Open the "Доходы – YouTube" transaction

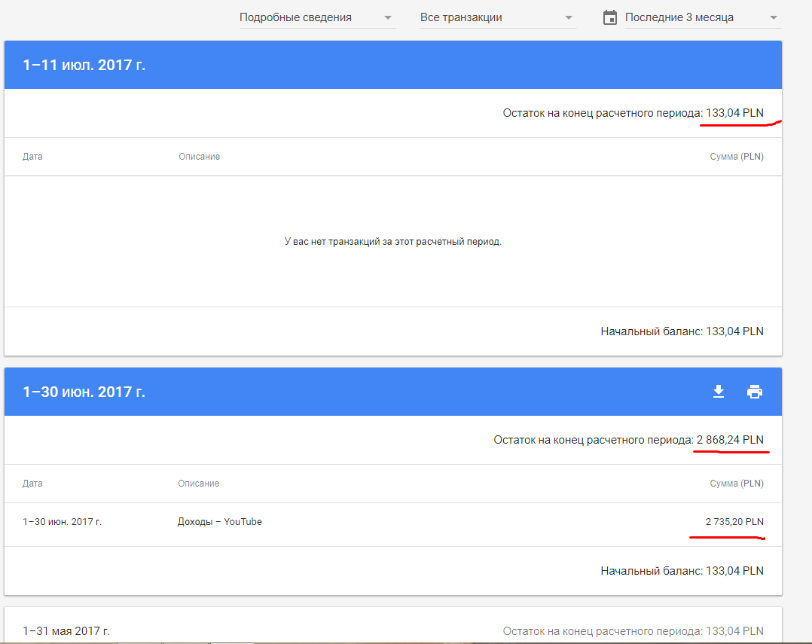coord(220,522)
